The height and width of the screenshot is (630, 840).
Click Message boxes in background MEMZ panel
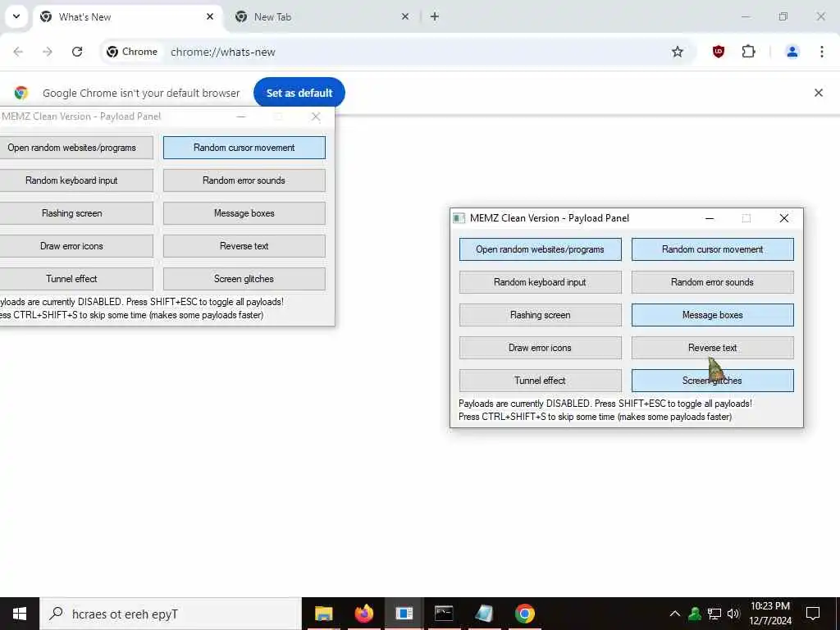(244, 213)
